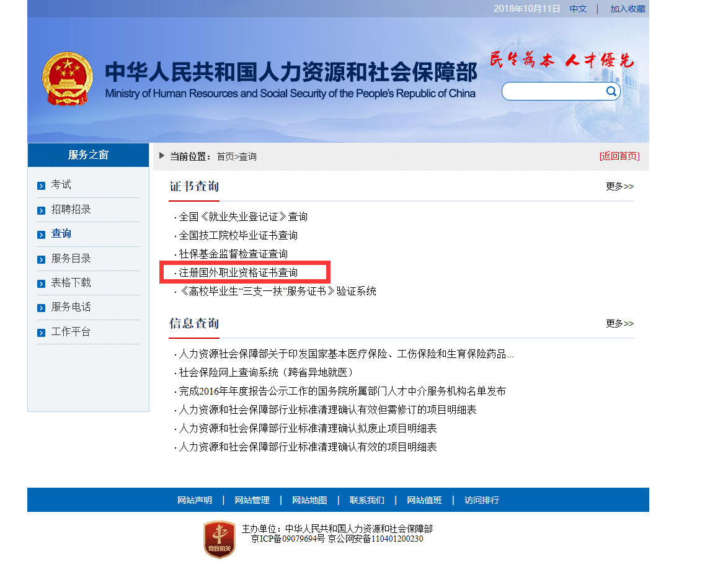Click the 党政机关 badge in the footer
This screenshot has height=564, width=728.
point(218,539)
